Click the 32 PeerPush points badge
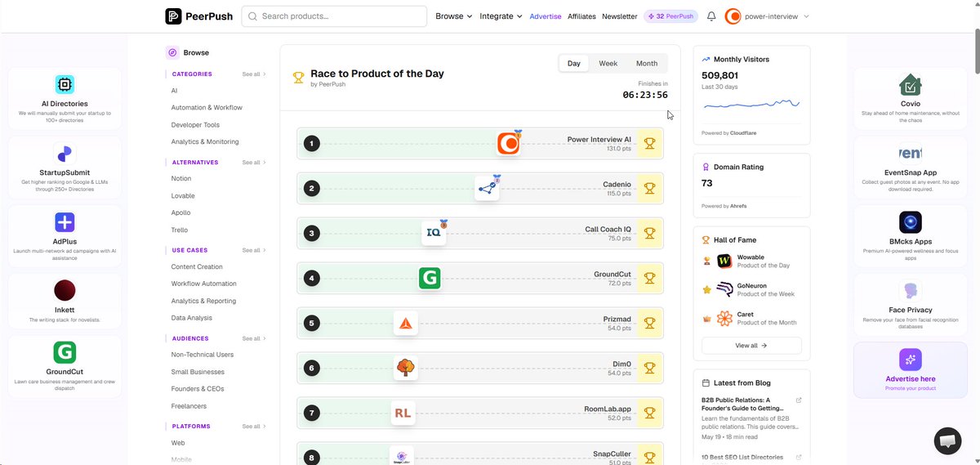Image resolution: width=980 pixels, height=465 pixels. pyautogui.click(x=671, y=16)
